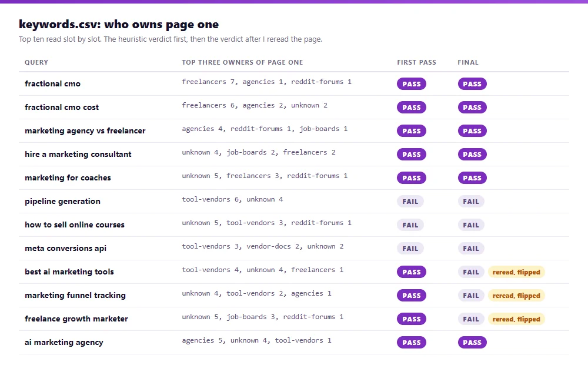Select 'marketing agency vs freelancer' query
The image size is (588, 372).
[x=85, y=130]
